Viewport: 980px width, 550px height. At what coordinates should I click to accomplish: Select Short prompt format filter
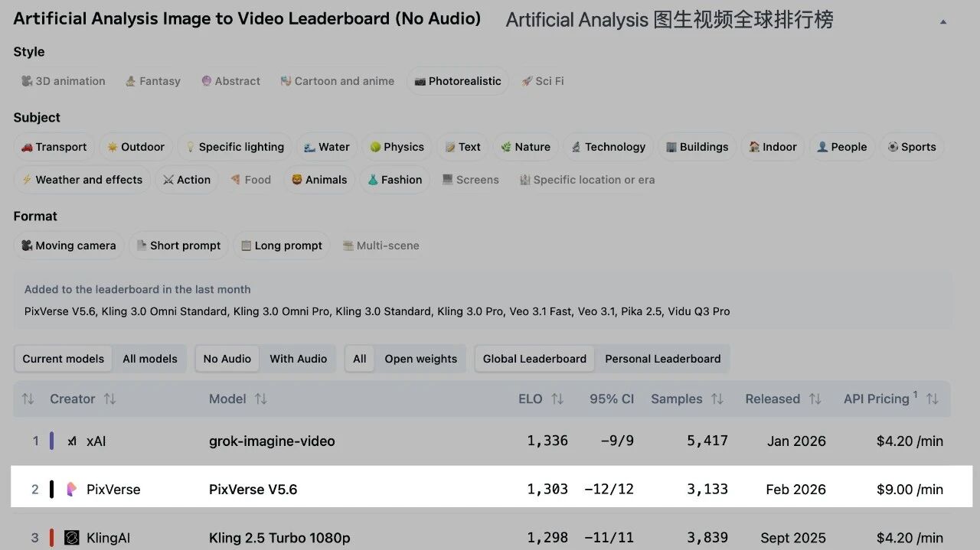(x=178, y=246)
